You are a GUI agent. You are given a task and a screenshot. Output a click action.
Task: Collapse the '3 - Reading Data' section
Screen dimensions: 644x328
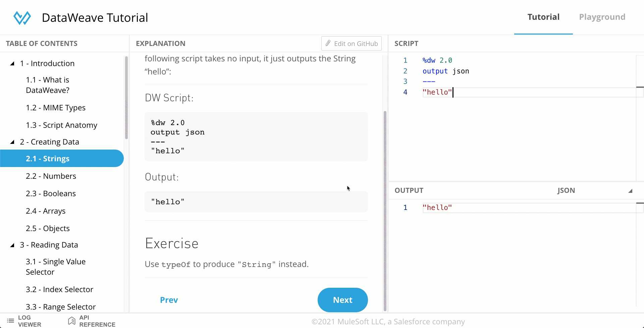coord(12,245)
